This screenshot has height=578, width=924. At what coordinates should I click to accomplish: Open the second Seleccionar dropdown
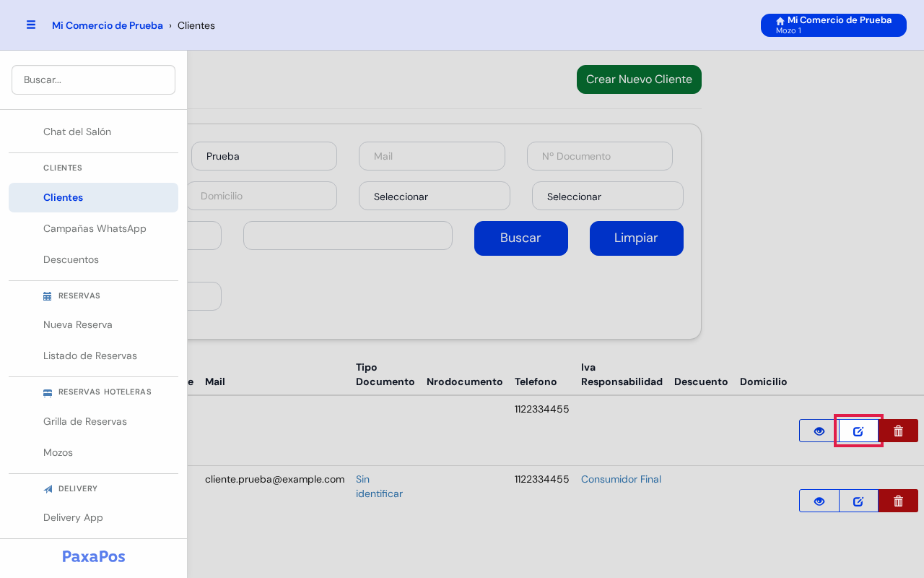(608, 196)
